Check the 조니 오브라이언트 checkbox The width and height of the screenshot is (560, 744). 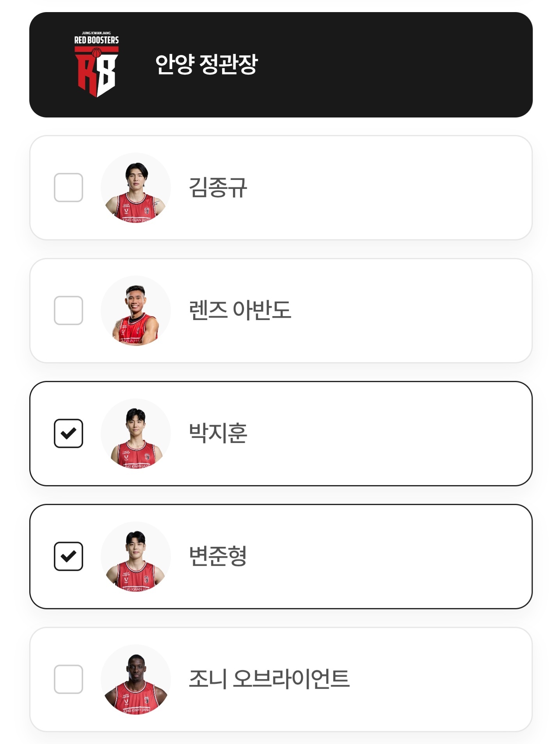[68, 679]
